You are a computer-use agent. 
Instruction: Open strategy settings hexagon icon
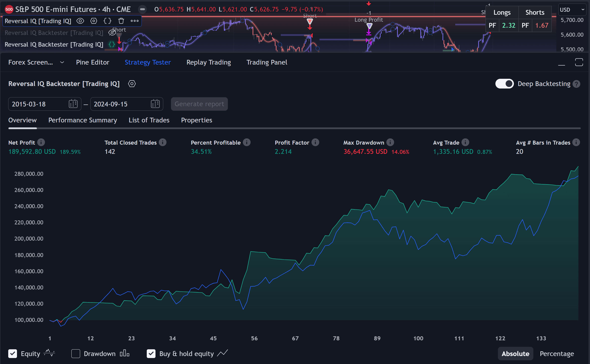coord(132,84)
